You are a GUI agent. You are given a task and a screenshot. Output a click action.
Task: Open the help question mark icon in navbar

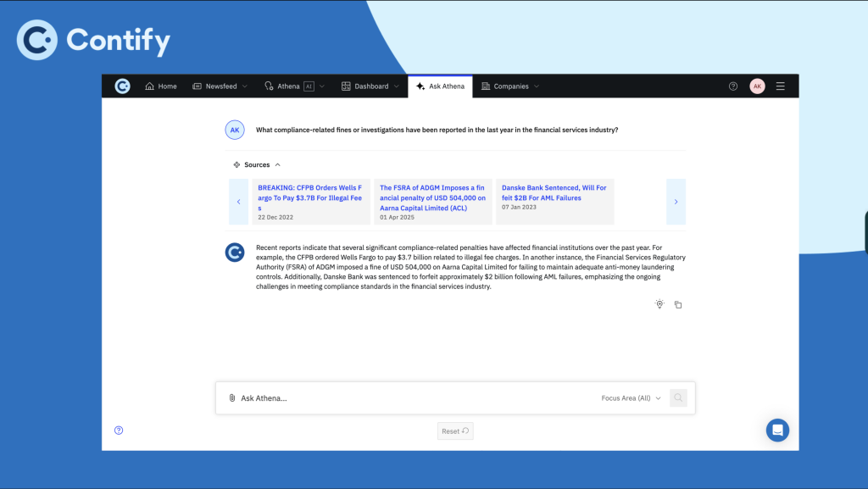(733, 86)
